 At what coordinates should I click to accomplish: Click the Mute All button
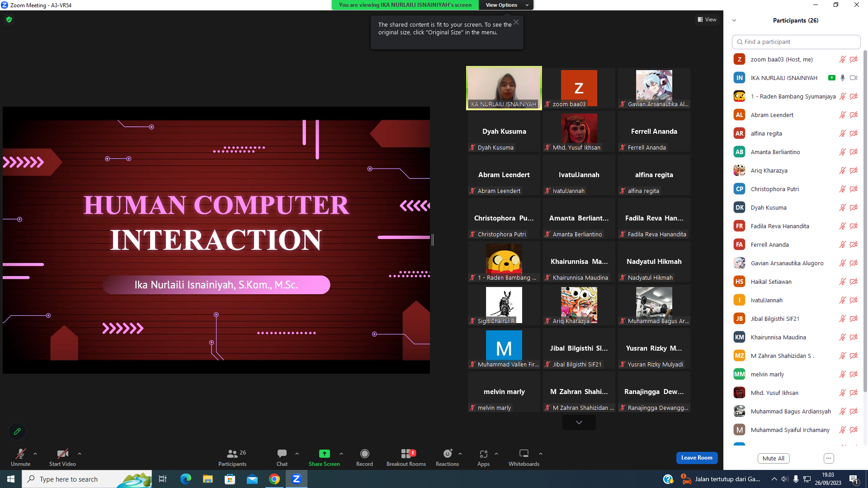[x=774, y=458]
